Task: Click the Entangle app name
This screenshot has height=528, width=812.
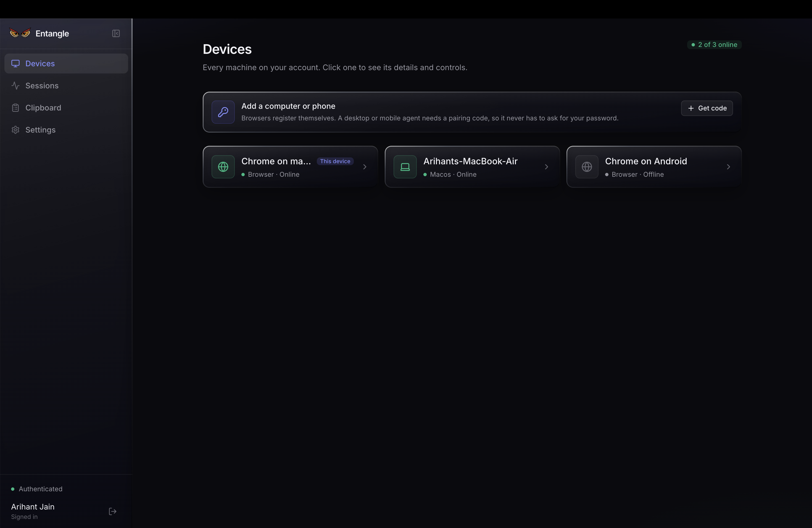Action: 52,33
